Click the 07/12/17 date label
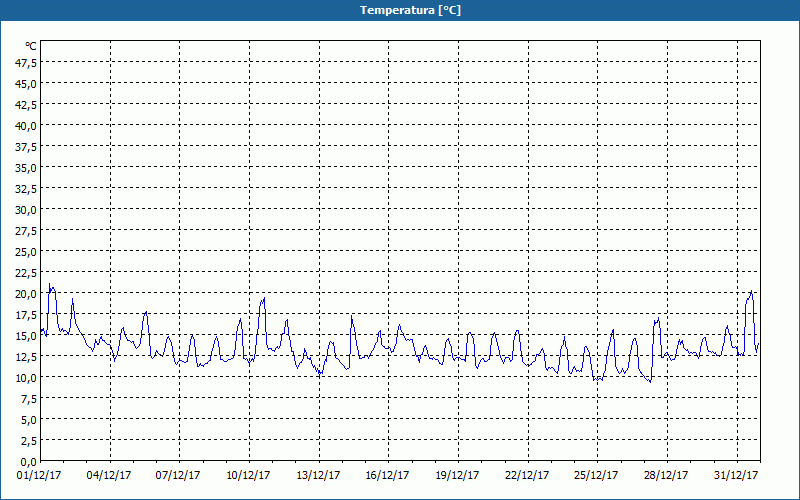 (x=178, y=475)
